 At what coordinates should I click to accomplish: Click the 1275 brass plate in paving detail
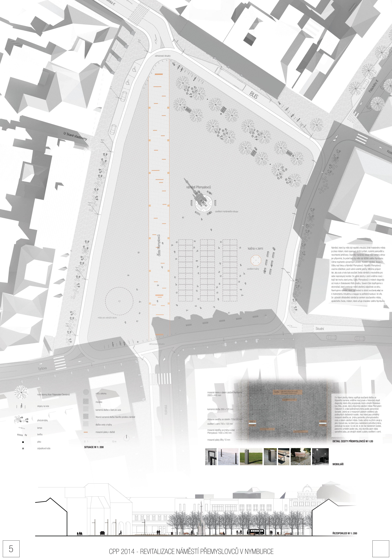point(288,392)
